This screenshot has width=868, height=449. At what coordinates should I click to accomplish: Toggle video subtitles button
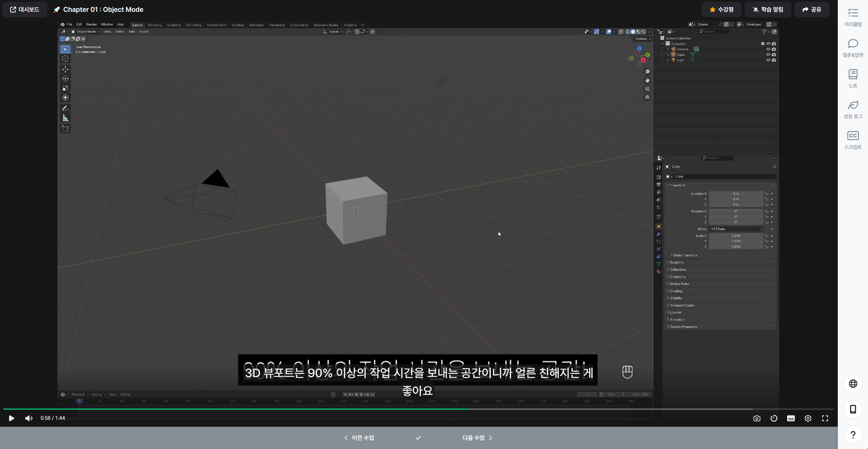(x=791, y=418)
